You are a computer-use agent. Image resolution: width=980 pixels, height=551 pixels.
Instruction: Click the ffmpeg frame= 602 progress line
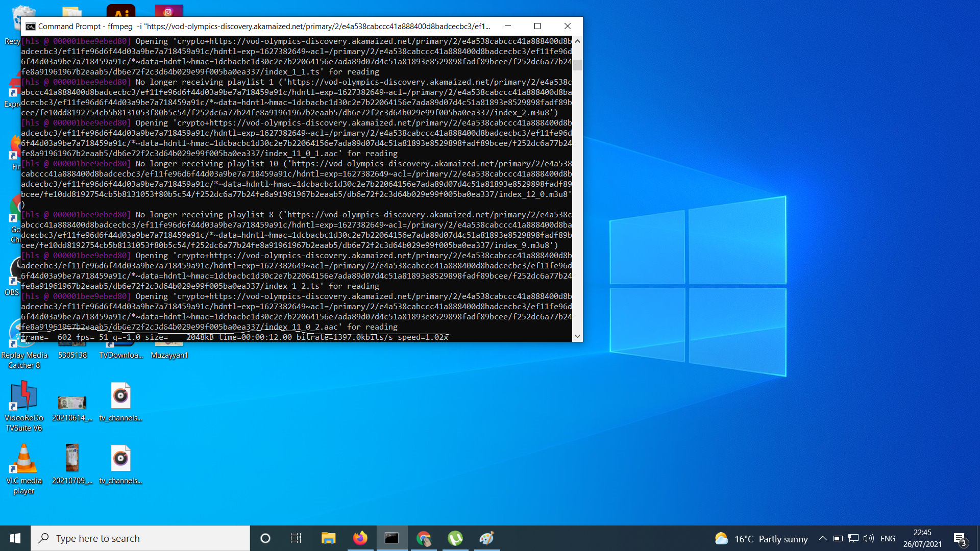[235, 337]
